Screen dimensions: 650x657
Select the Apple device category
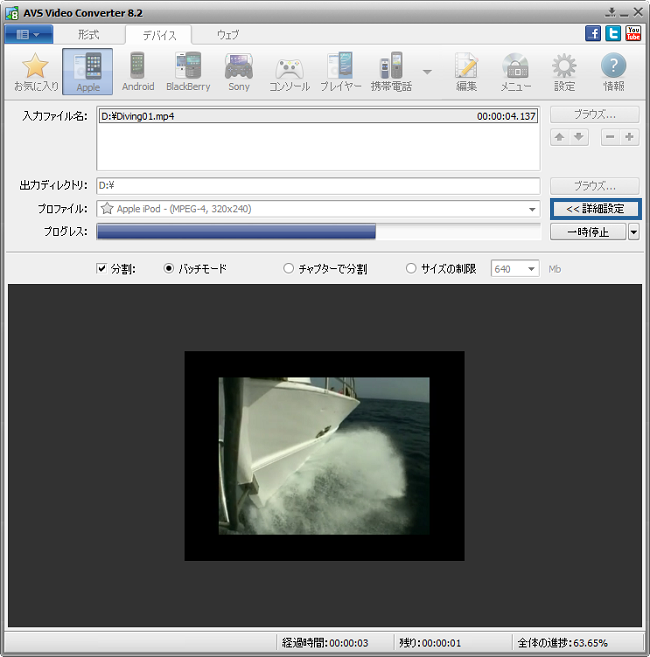pos(88,72)
